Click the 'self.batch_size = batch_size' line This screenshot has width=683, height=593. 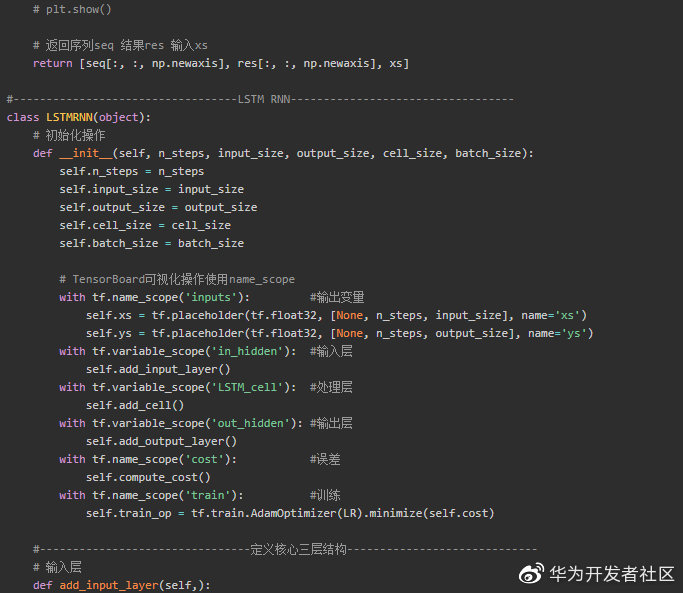tap(152, 244)
